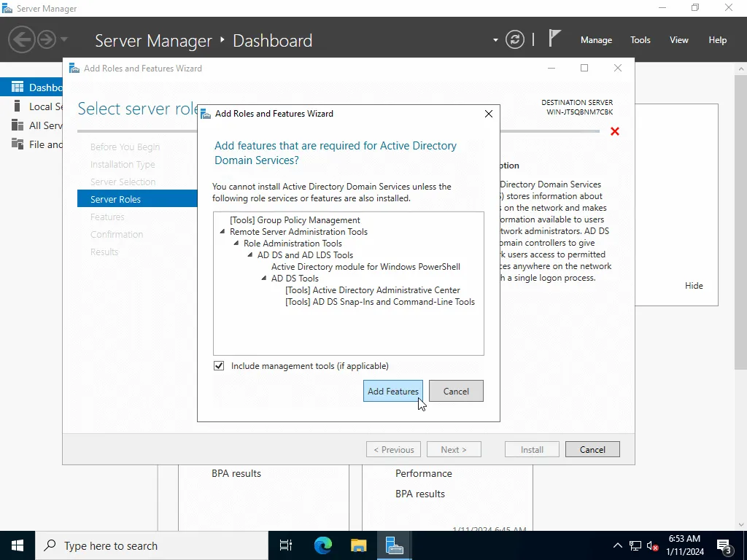The width and height of the screenshot is (747, 560).
Task: Click the red X error icon
Action: coord(615,131)
